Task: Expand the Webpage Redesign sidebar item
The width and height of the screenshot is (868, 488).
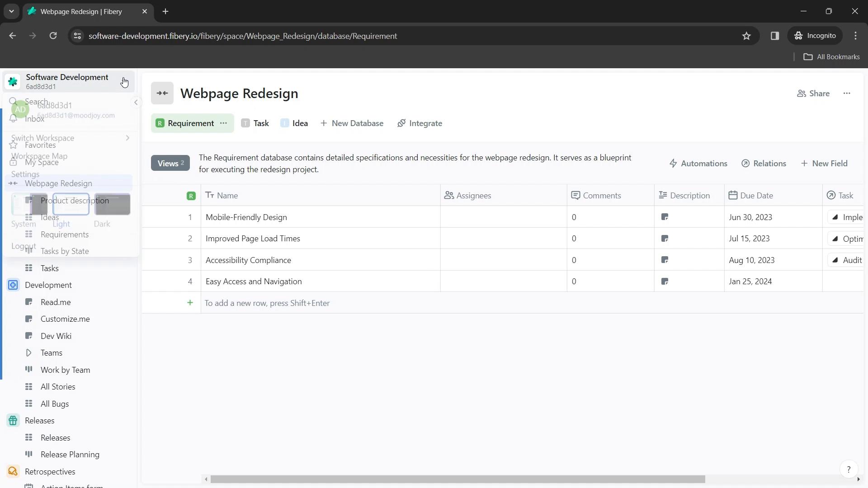Action: coord(13,183)
